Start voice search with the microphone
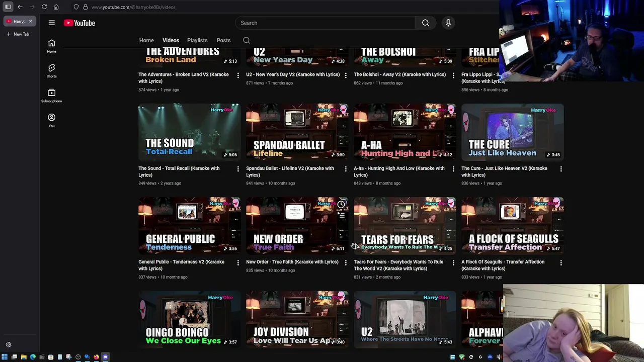The width and height of the screenshot is (644, 362). [448, 23]
